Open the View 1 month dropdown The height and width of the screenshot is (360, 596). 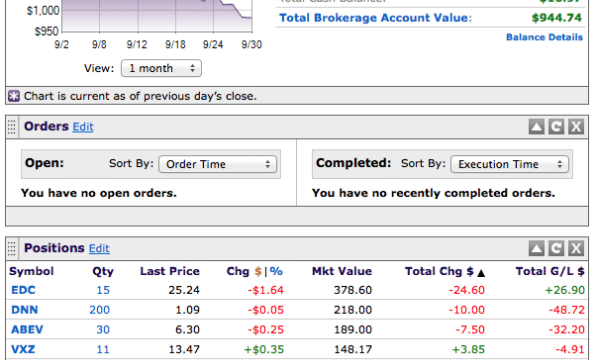point(161,68)
